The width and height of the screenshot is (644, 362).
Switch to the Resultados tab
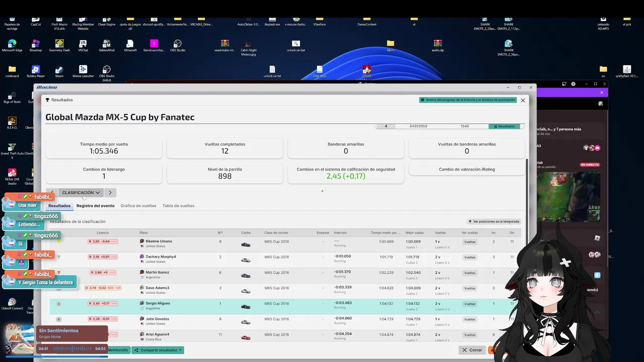(59, 206)
